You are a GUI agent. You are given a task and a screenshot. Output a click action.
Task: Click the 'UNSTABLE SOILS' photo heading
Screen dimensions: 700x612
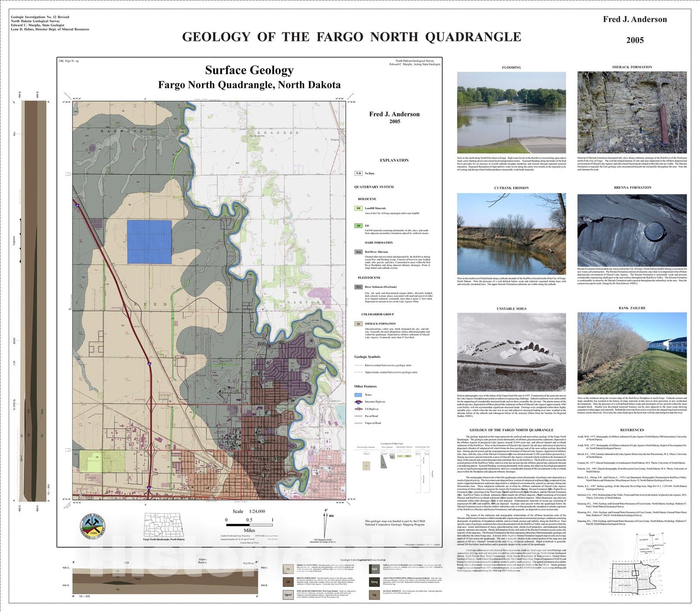coord(511,309)
